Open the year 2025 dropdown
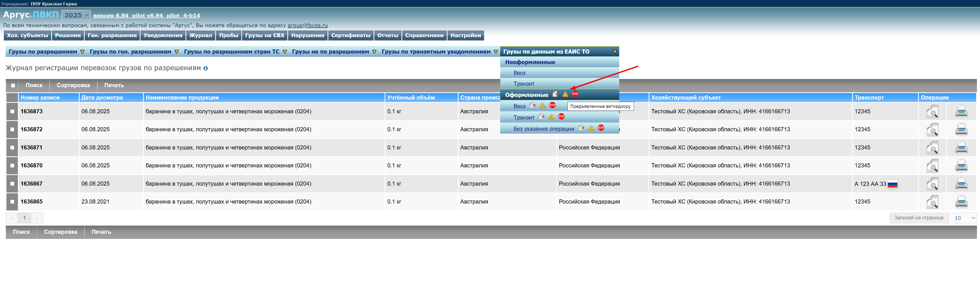The height and width of the screenshot is (304, 980). coord(76,15)
